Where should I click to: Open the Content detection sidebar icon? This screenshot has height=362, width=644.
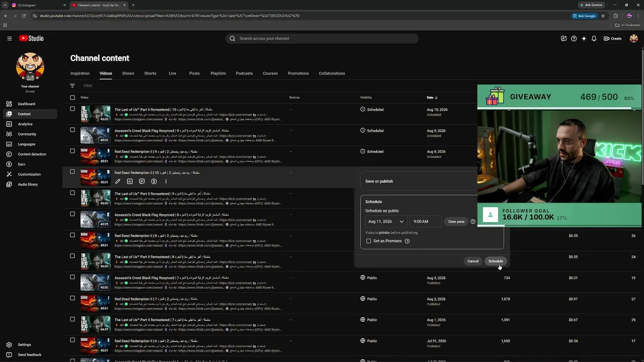[9, 154]
